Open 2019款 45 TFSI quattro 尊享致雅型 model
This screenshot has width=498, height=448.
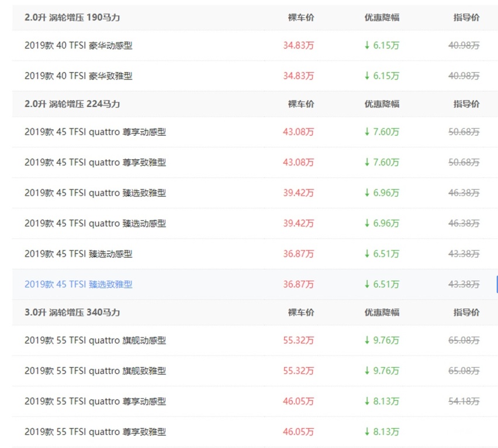click(x=95, y=163)
